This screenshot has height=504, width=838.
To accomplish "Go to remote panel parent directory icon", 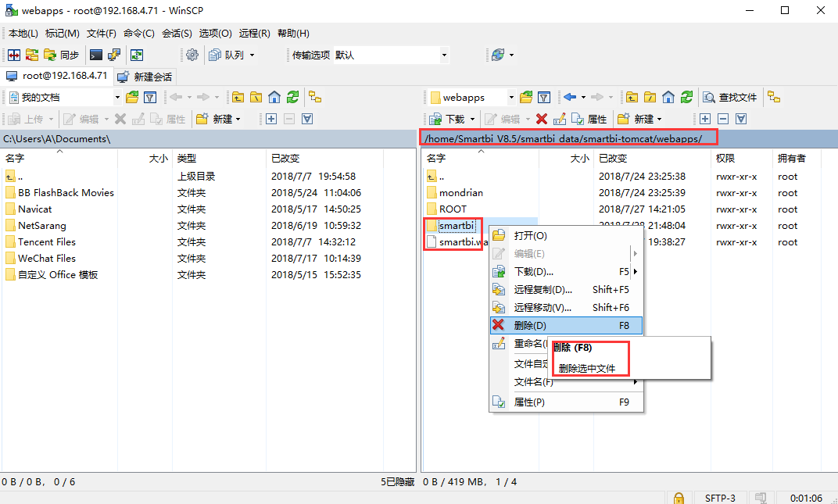I will click(632, 97).
